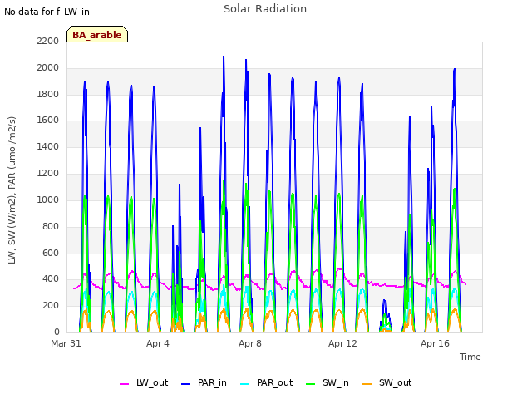Toggle the PAR_in legend label

coord(212,383)
